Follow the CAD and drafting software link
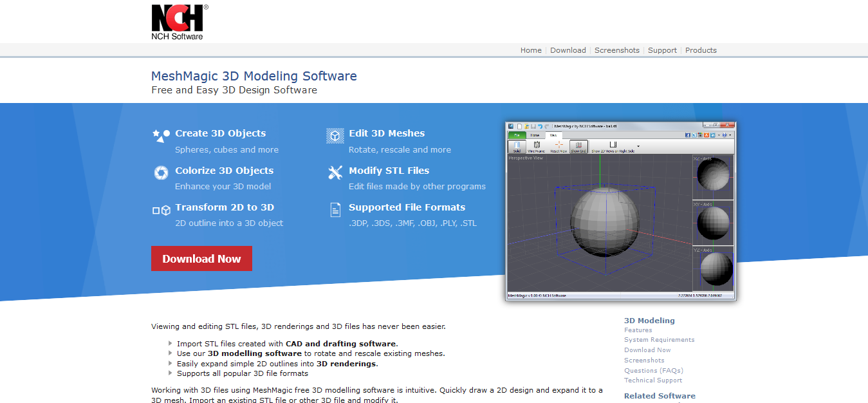 [341, 344]
